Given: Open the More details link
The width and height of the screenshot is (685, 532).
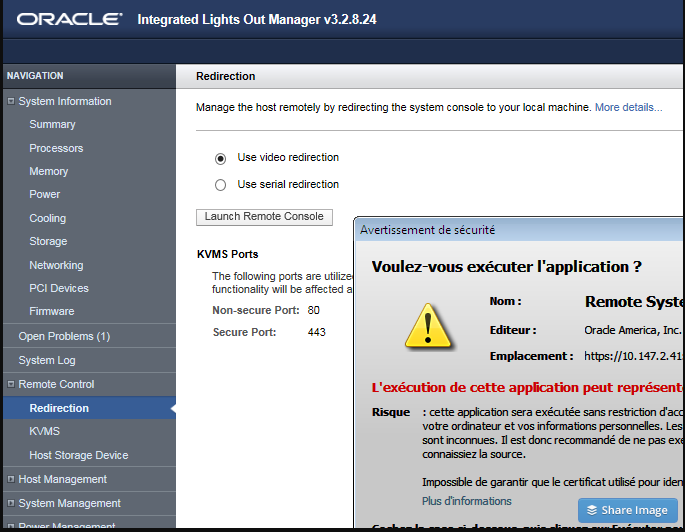Looking at the screenshot, I should tap(628, 107).
